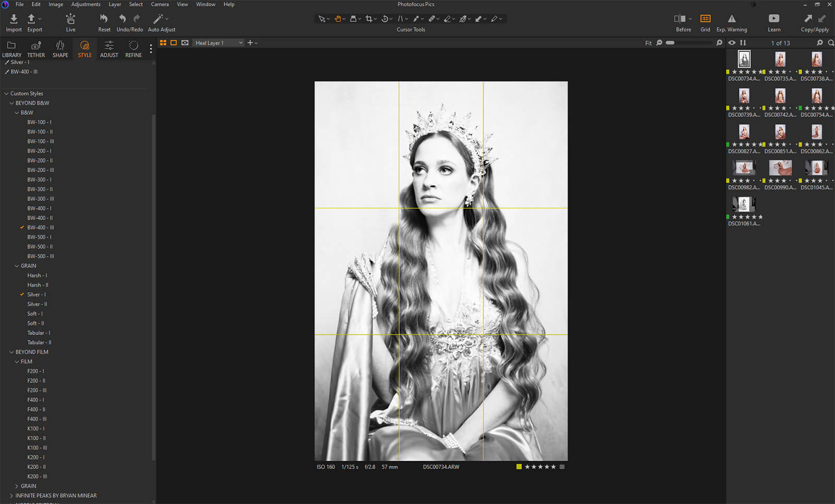The image size is (835, 504).
Task: Open the Learn video panel
Action: (x=774, y=19)
